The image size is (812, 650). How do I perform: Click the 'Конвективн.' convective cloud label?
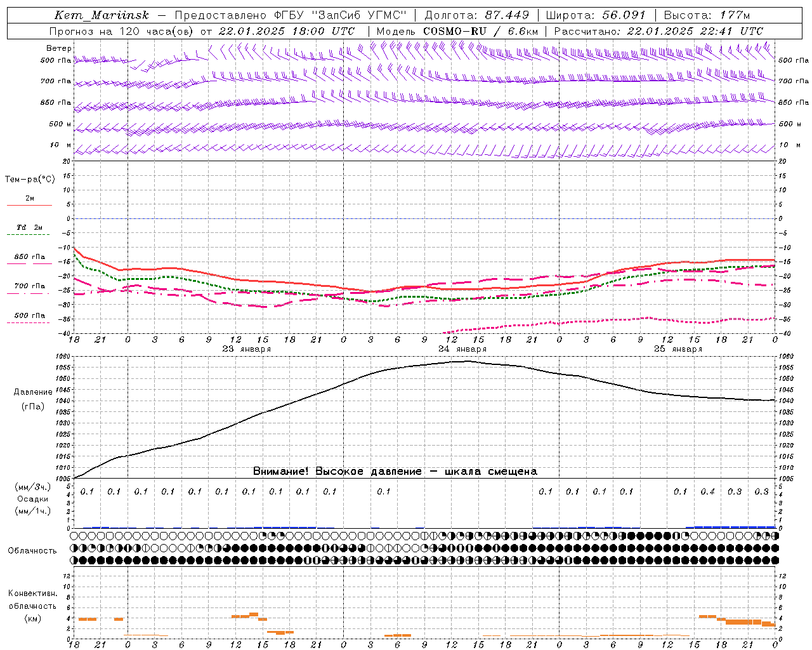(x=32, y=594)
